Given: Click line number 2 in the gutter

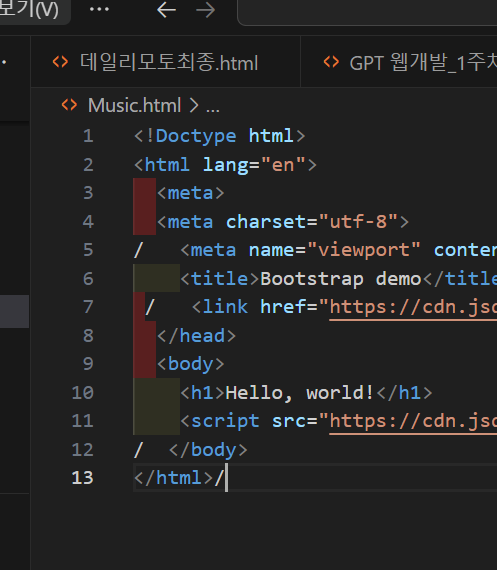Looking at the screenshot, I should (88, 165).
